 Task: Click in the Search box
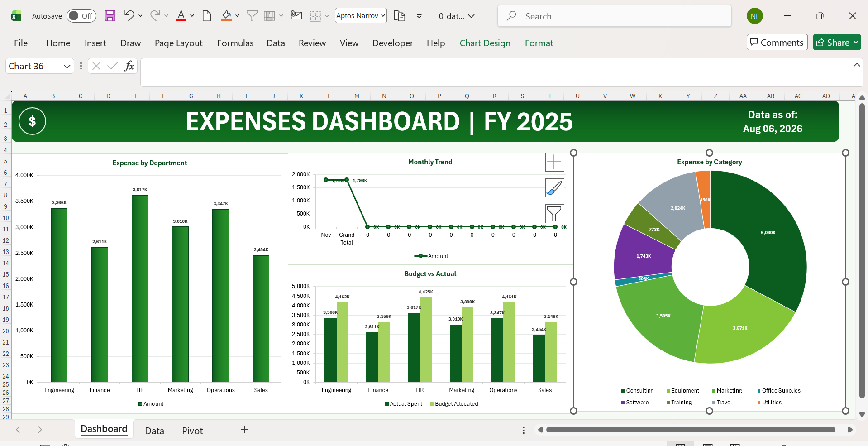(x=615, y=16)
